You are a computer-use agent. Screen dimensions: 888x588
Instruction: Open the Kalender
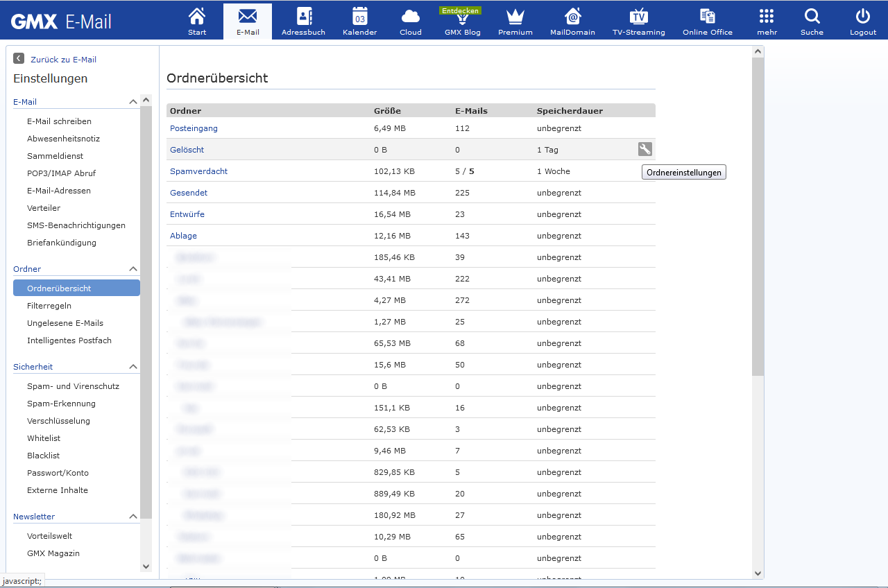tap(359, 21)
